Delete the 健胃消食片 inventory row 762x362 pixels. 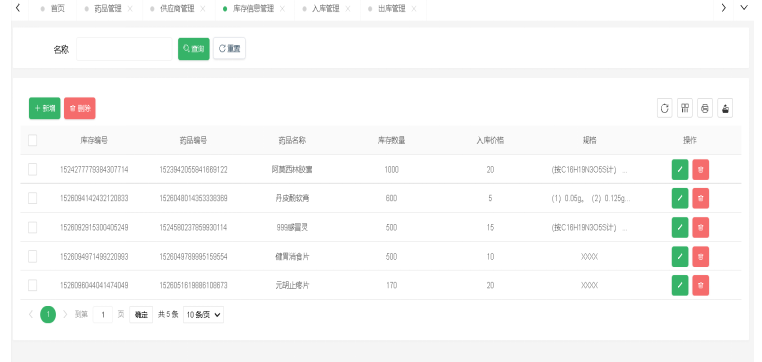coord(701,257)
